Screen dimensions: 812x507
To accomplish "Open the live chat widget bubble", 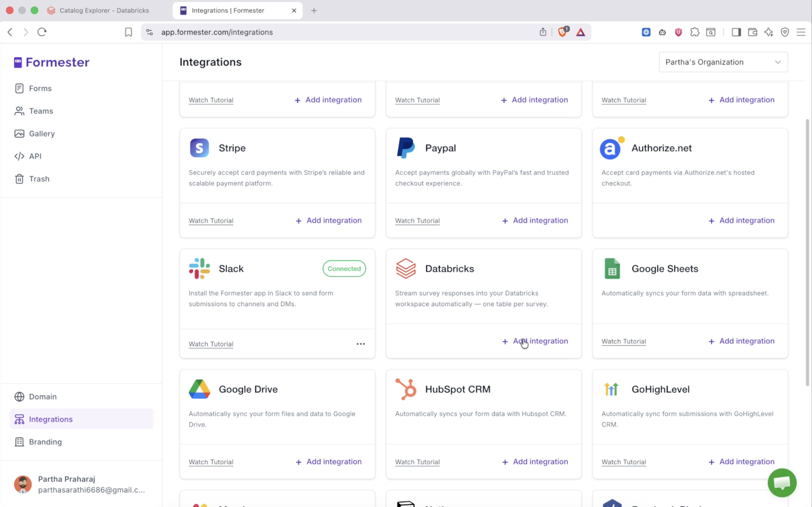I will [782, 482].
